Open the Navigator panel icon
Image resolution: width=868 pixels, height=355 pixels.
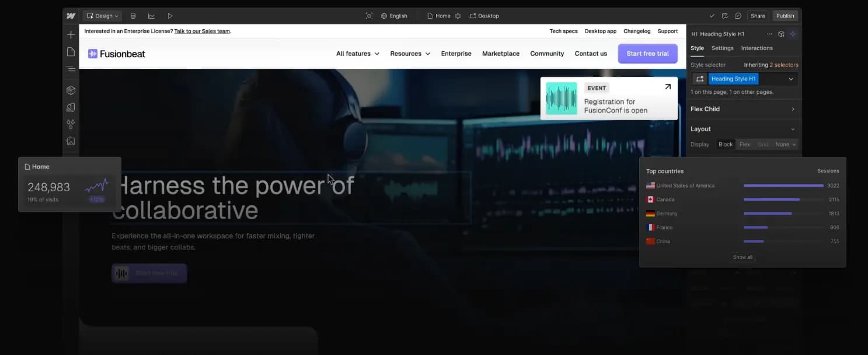tap(71, 69)
